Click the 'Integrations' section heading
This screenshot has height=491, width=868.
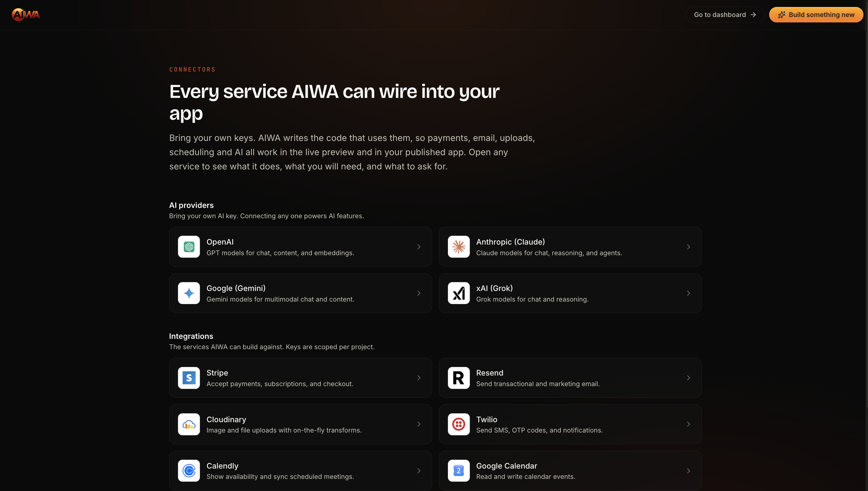click(x=191, y=336)
